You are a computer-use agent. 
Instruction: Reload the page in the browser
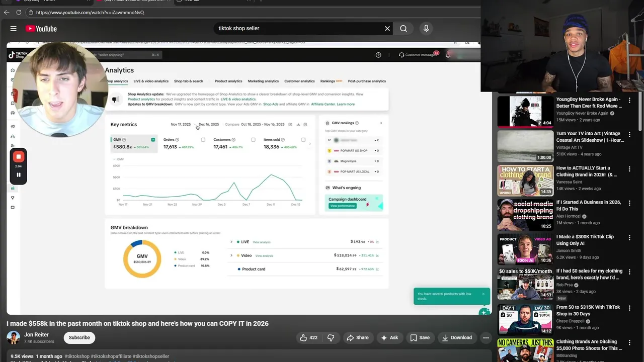tap(19, 12)
